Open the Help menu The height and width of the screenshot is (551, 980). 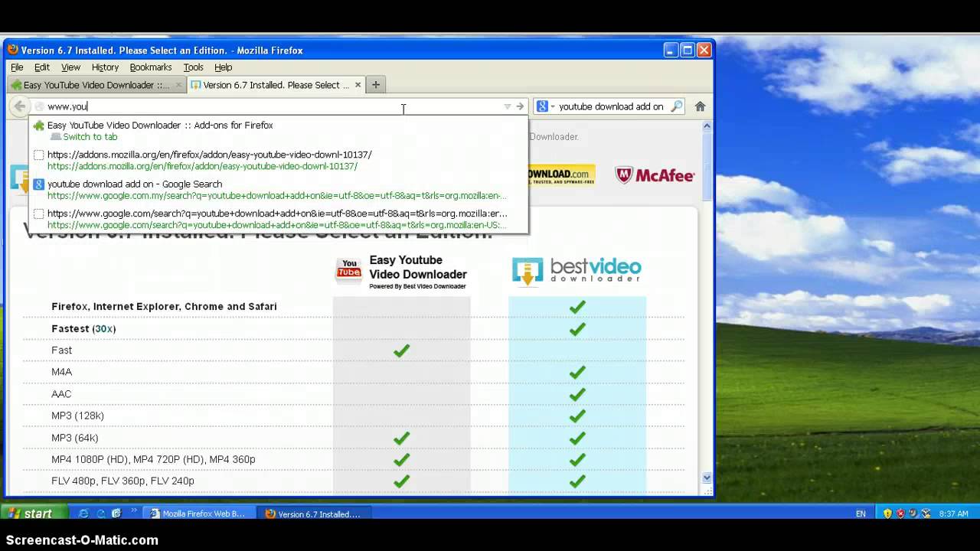point(223,67)
